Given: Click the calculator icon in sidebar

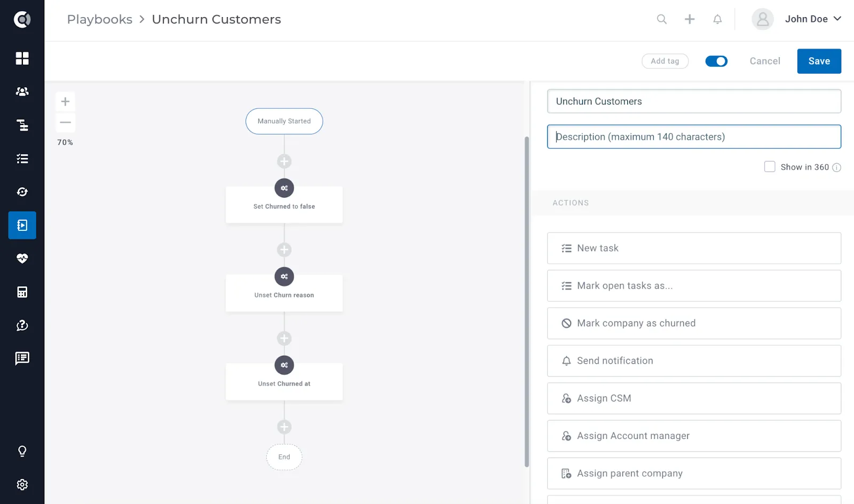Looking at the screenshot, I should click(x=22, y=292).
